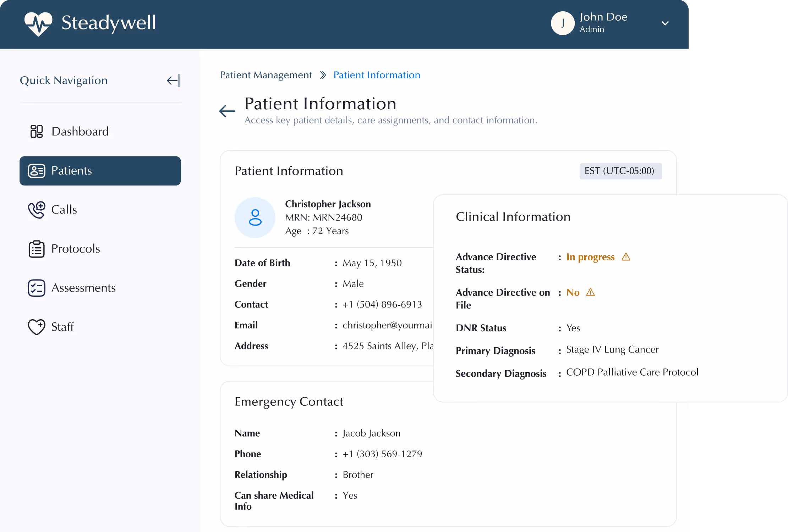Click warning icon beside Advance Directive No
788x532 pixels.
point(590,292)
